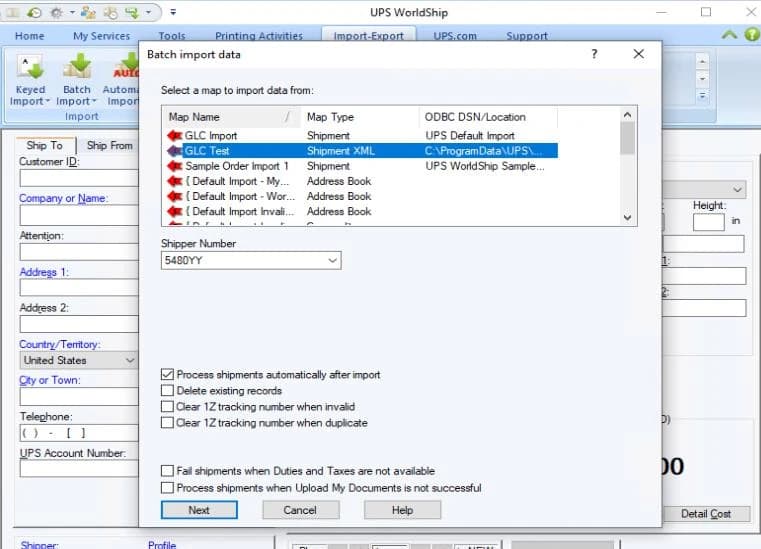Click the icon beside Default Import - My... row
This screenshot has height=549, width=761.
click(x=174, y=181)
